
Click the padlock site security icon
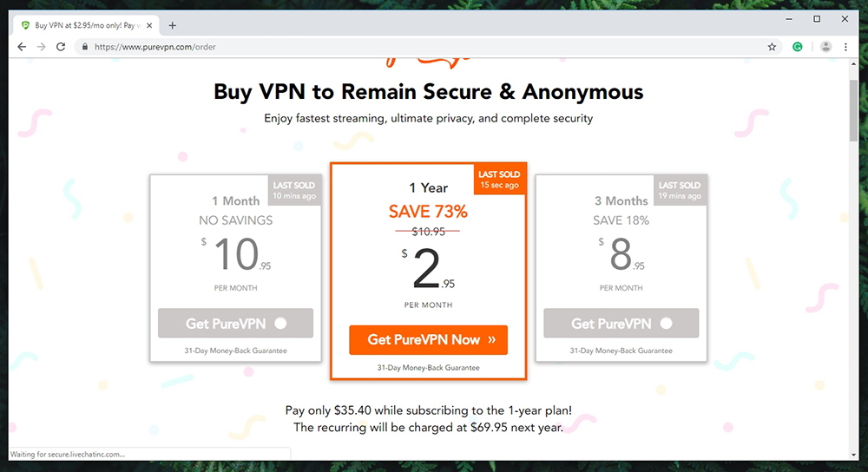coord(85,47)
